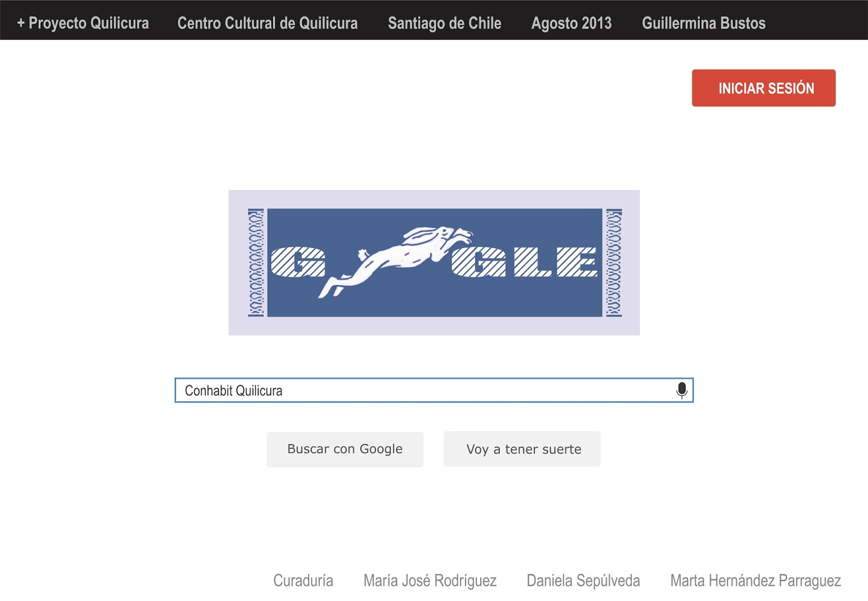Image resolution: width=868 pixels, height=601 pixels.
Task: Open the + Proyecto Quilicura menu item
Action: coord(83,23)
